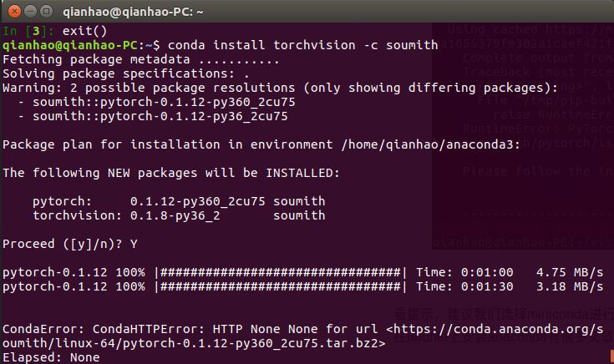Click the NEW packages will be INSTALLED heading

coord(171,173)
